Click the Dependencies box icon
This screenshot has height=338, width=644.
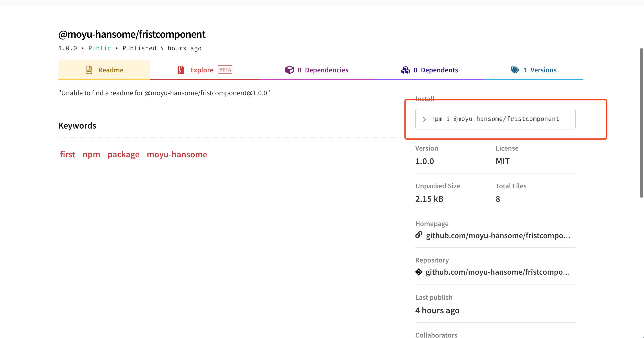(x=289, y=70)
